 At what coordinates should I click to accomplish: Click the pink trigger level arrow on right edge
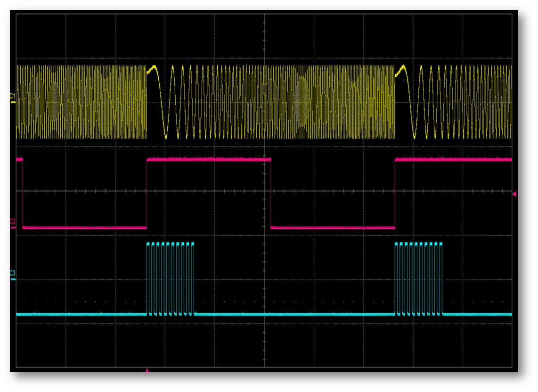click(514, 193)
